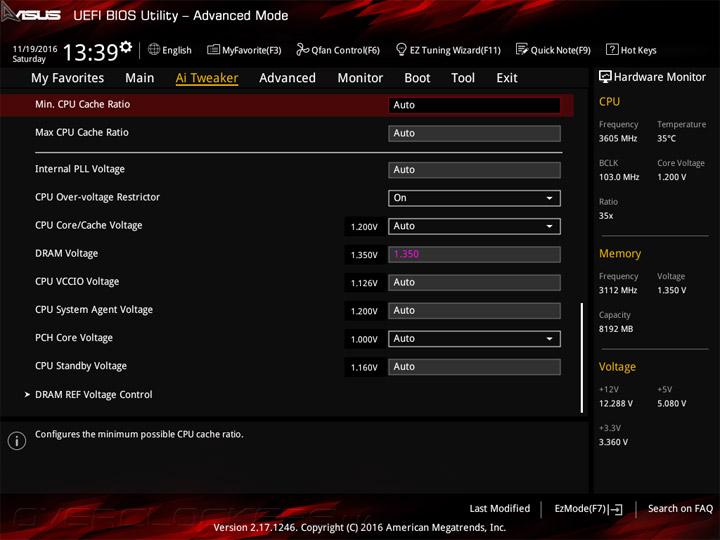Click EZ Tuning Wizard bulb icon

click(401, 49)
